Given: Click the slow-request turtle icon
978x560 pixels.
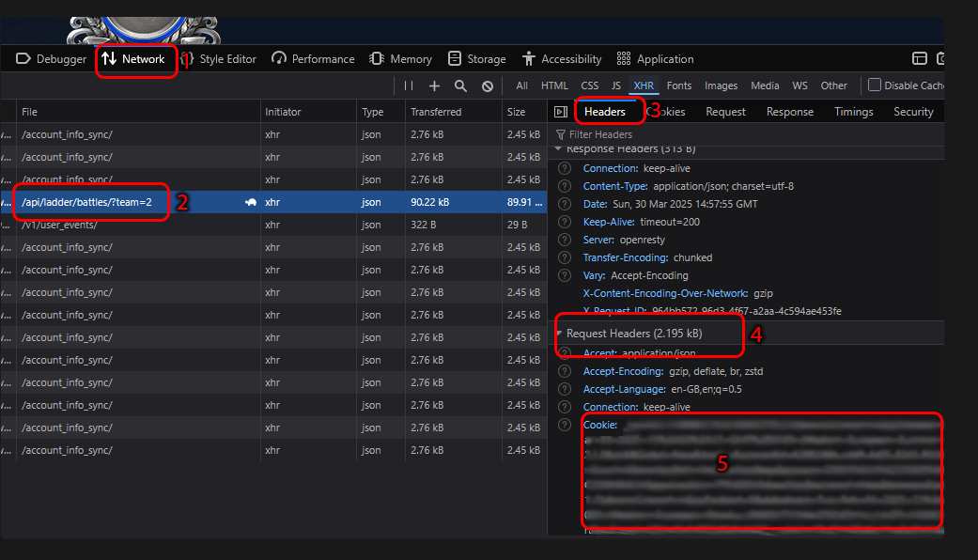Looking at the screenshot, I should 251,202.
